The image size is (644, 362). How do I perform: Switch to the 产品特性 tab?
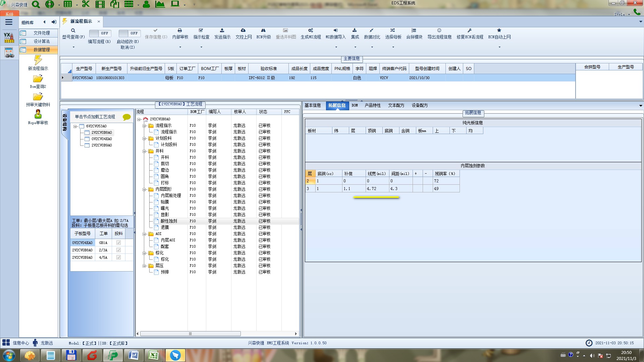tap(372, 105)
